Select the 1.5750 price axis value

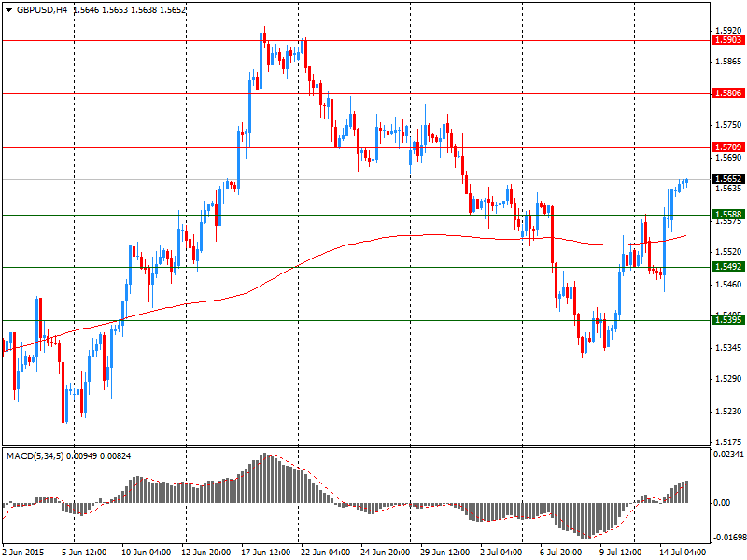coord(728,125)
